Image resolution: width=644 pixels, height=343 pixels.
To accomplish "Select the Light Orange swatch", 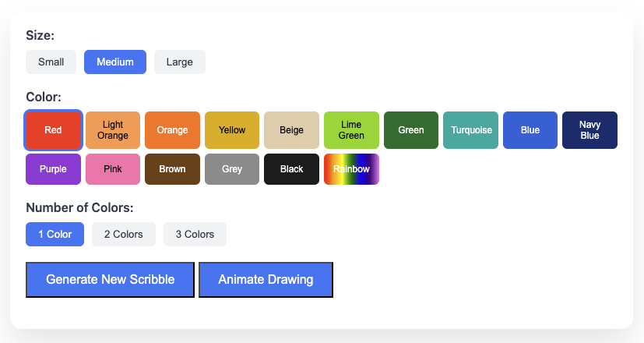I will 113,130.
